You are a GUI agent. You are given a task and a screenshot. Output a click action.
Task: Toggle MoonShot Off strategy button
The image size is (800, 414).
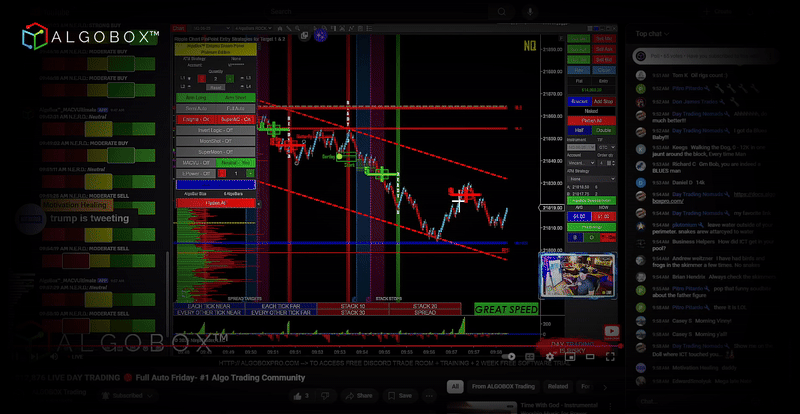215,140
